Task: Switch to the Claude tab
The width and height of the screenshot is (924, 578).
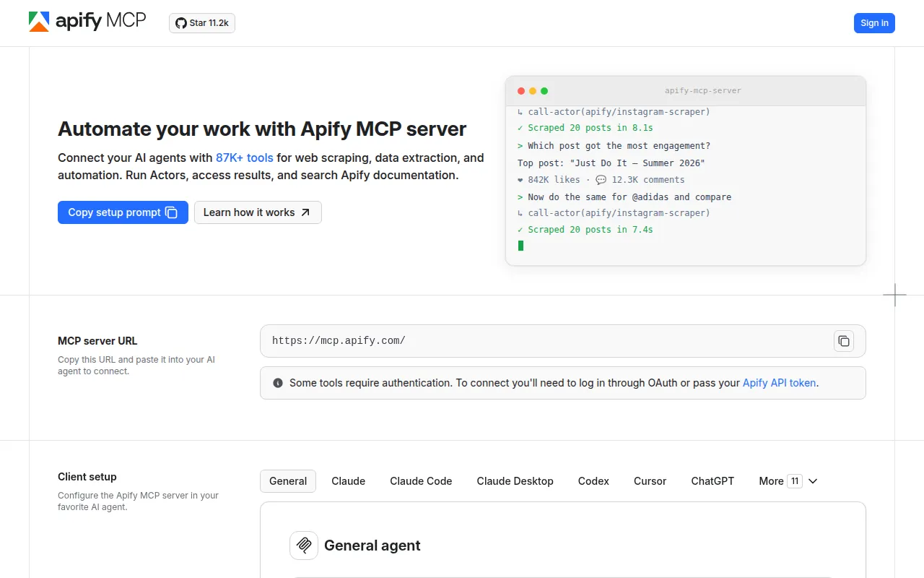Action: 349,481
